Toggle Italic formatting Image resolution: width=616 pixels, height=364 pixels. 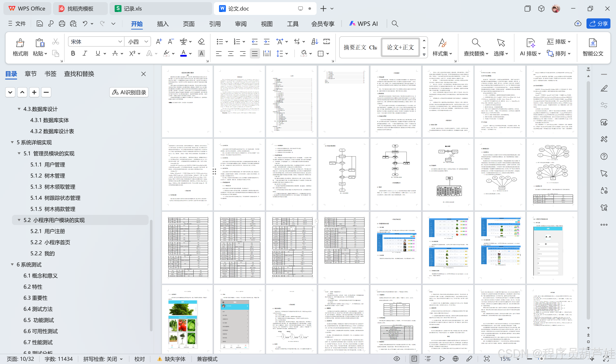(85, 53)
